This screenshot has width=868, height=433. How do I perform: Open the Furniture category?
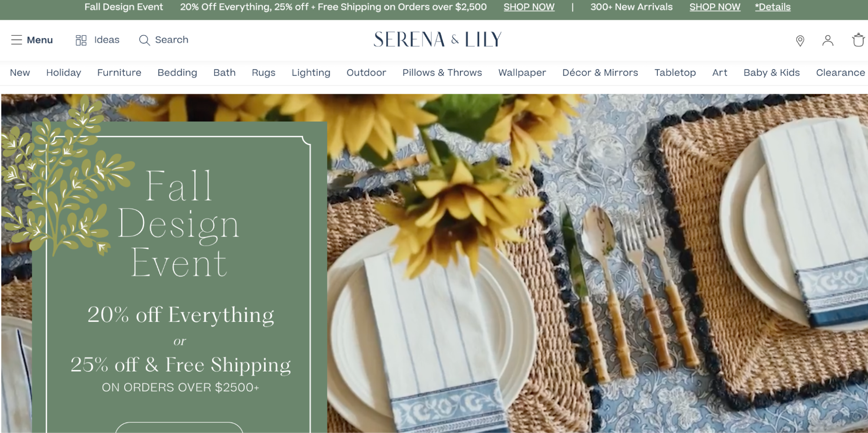(119, 72)
